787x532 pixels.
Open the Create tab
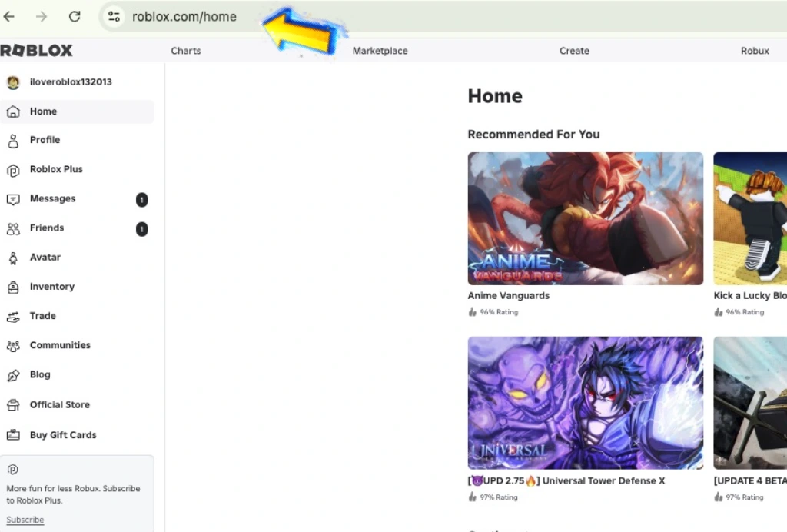(574, 51)
